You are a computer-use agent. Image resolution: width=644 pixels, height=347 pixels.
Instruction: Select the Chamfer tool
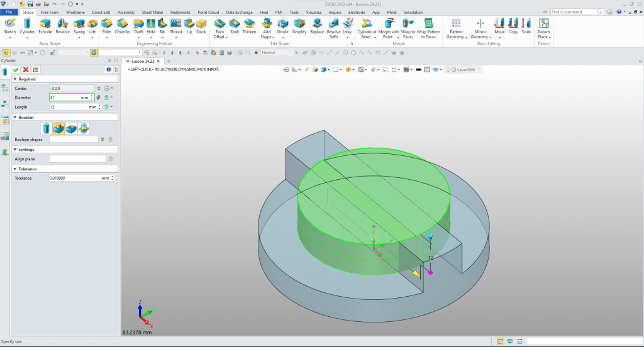pyautogui.click(x=122, y=24)
